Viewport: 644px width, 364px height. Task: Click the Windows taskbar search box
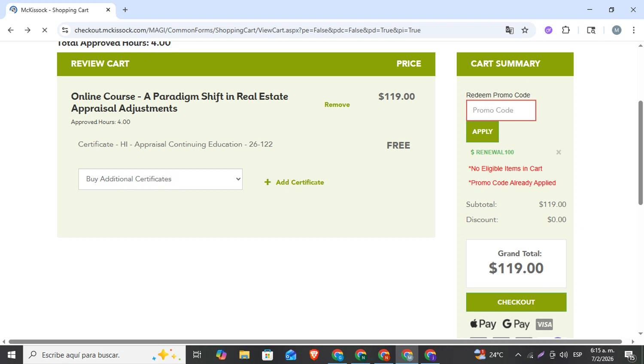104,355
